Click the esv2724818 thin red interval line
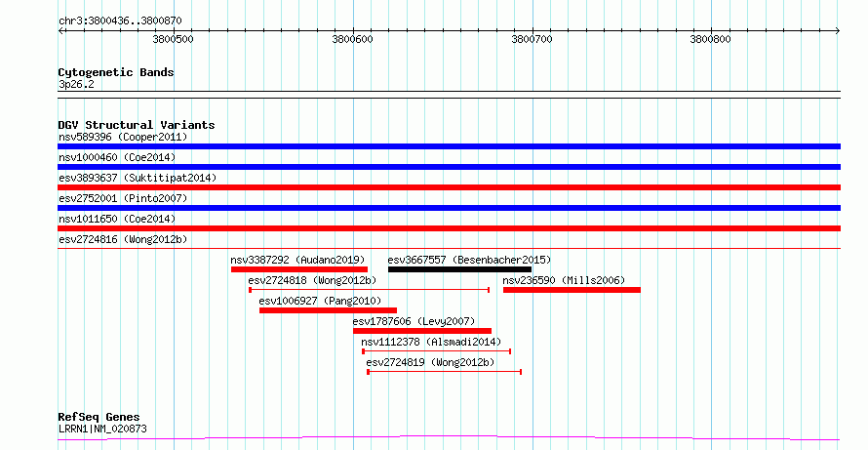This screenshot has height=450, width=868. point(370,289)
